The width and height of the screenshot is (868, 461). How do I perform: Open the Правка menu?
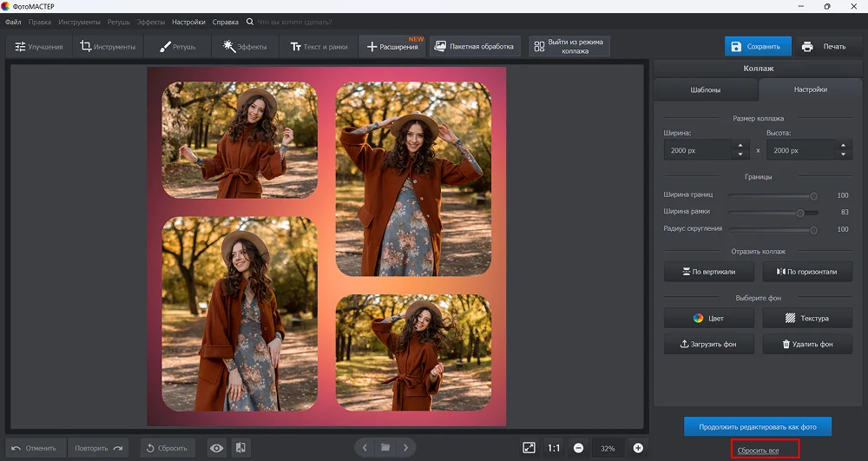(x=39, y=22)
